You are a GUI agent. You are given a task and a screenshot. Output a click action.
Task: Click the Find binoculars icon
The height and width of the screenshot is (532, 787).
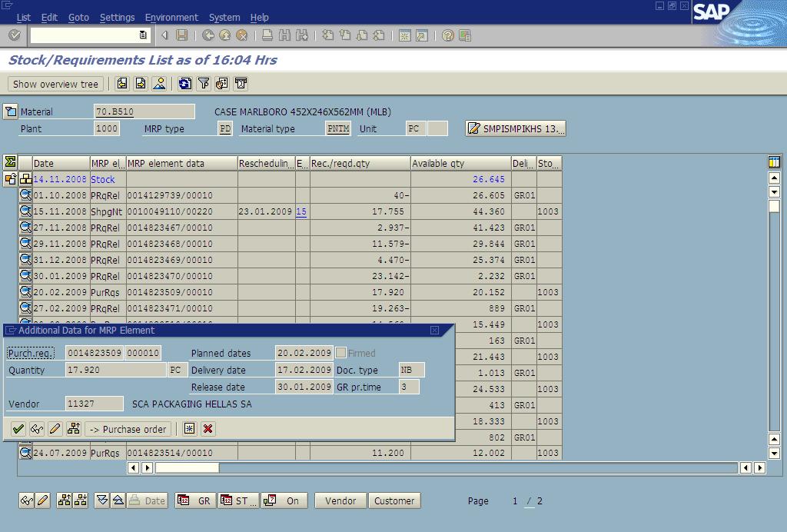(x=284, y=35)
